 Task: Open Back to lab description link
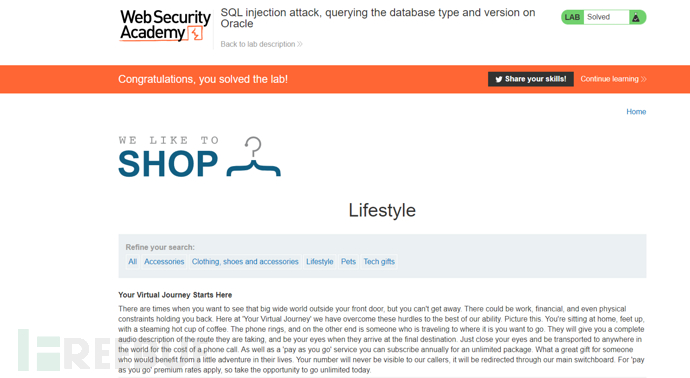coord(261,44)
